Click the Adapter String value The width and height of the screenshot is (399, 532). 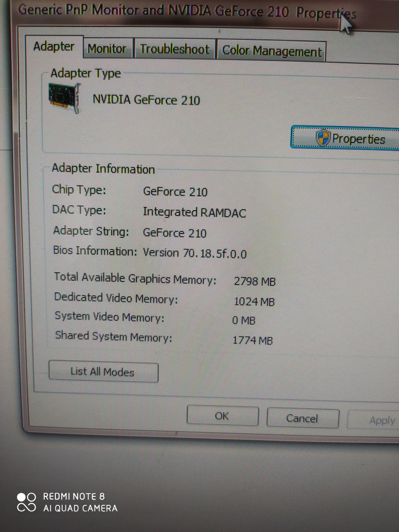pyautogui.click(x=174, y=233)
